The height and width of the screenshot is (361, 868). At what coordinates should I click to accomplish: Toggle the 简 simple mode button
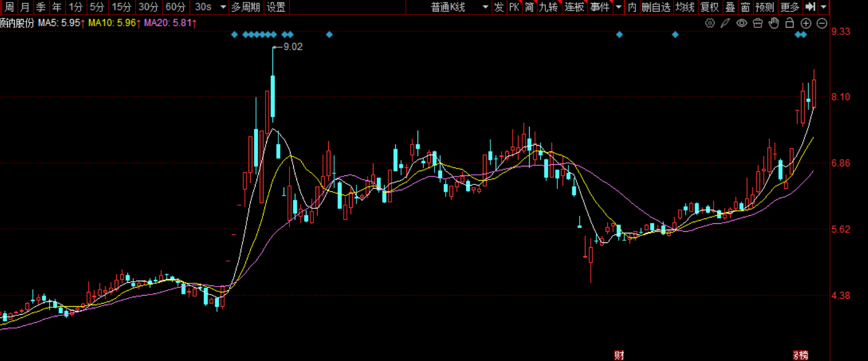tap(529, 7)
